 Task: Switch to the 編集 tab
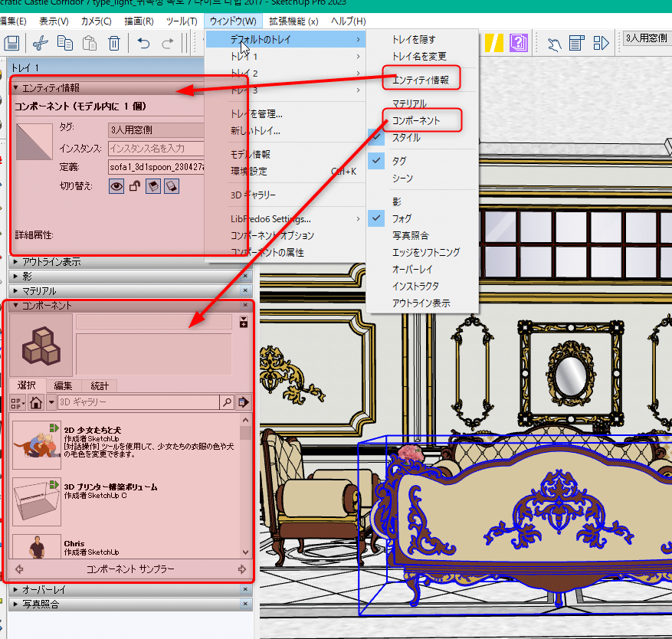pos(63,386)
